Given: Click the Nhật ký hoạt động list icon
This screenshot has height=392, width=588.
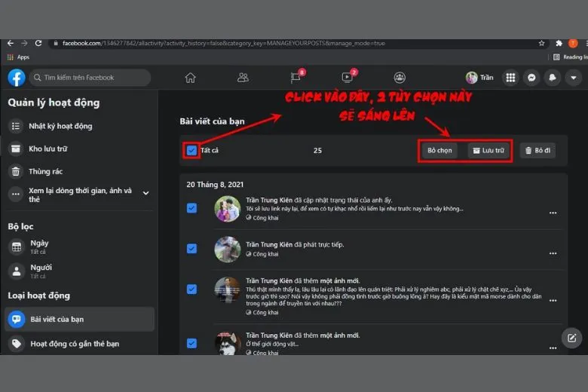Looking at the screenshot, I should (x=16, y=126).
